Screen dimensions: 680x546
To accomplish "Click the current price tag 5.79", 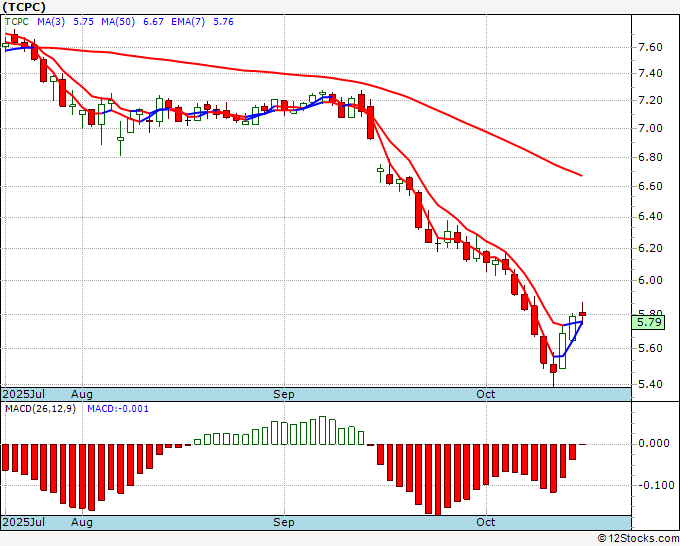I will pos(648,322).
